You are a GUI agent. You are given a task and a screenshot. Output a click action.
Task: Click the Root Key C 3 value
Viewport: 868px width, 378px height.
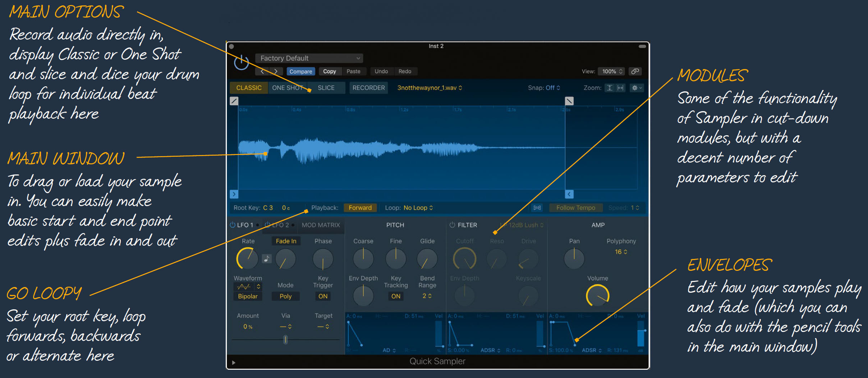coord(268,208)
